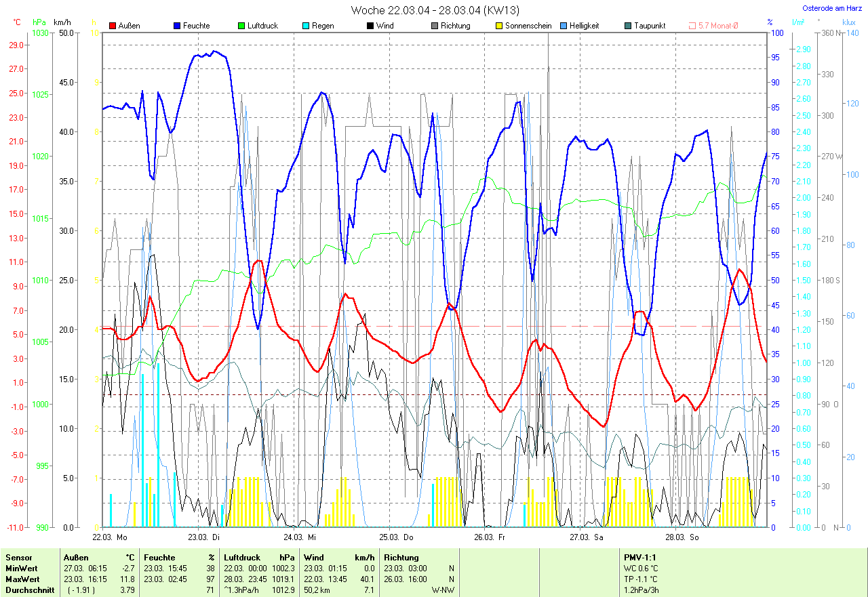
Task: Click the dark teal Taupunkt legend square
Action: coord(628,26)
